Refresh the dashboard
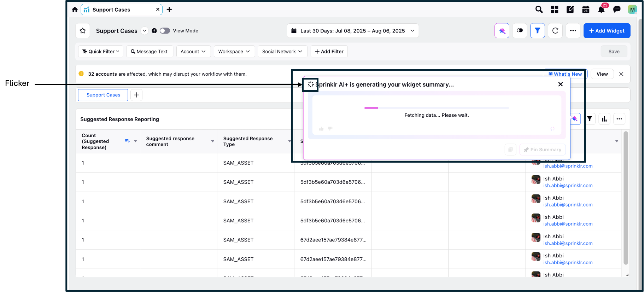Viewport: 644px width, 292px height. click(x=555, y=31)
